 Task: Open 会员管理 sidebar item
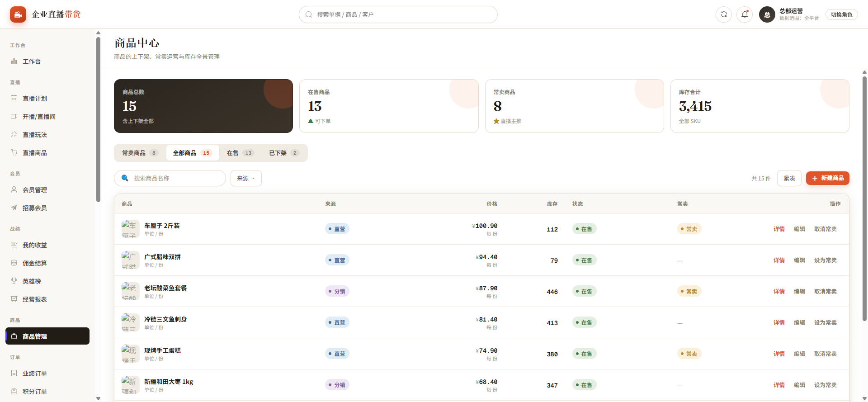click(47, 190)
